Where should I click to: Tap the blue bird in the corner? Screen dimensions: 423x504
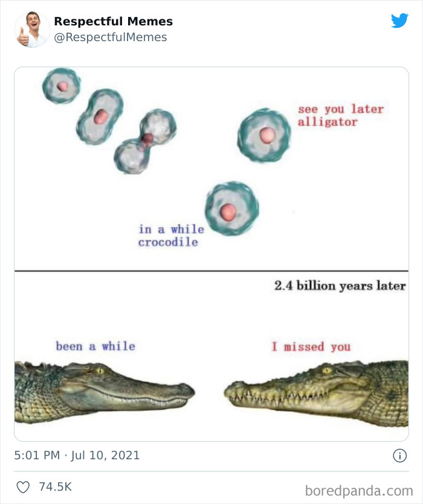(400, 21)
